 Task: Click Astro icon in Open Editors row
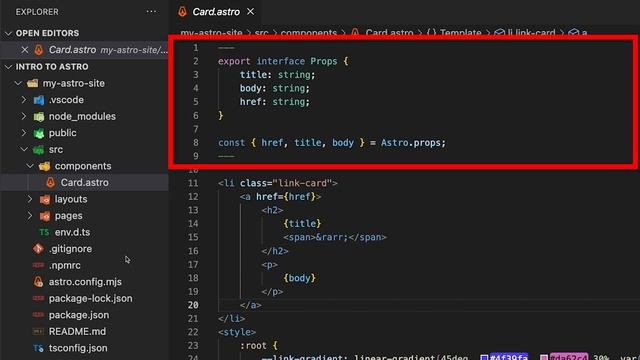coord(39,50)
